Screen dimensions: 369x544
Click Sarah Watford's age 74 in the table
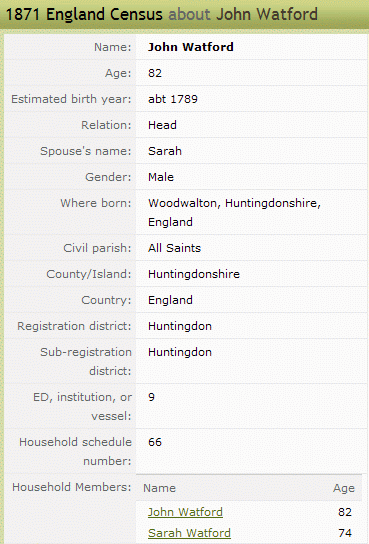tap(345, 533)
